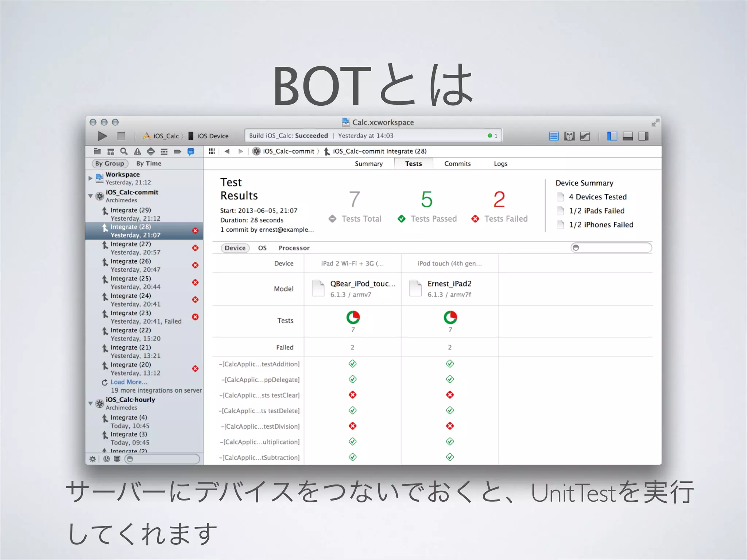747x560 pixels.
Task: Open the Summary tab
Action: tap(369, 164)
